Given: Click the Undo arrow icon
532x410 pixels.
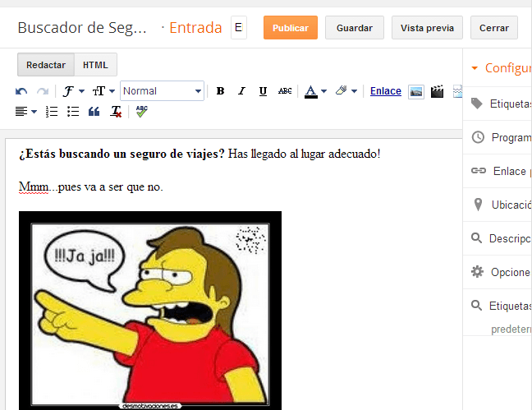Looking at the screenshot, I should click(x=21, y=91).
